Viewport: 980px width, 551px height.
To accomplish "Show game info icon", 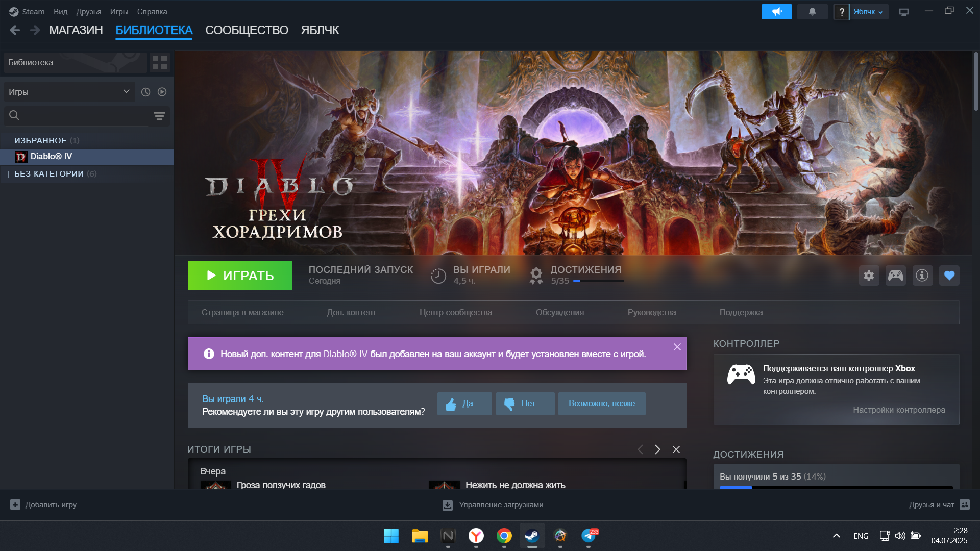I will click(922, 275).
